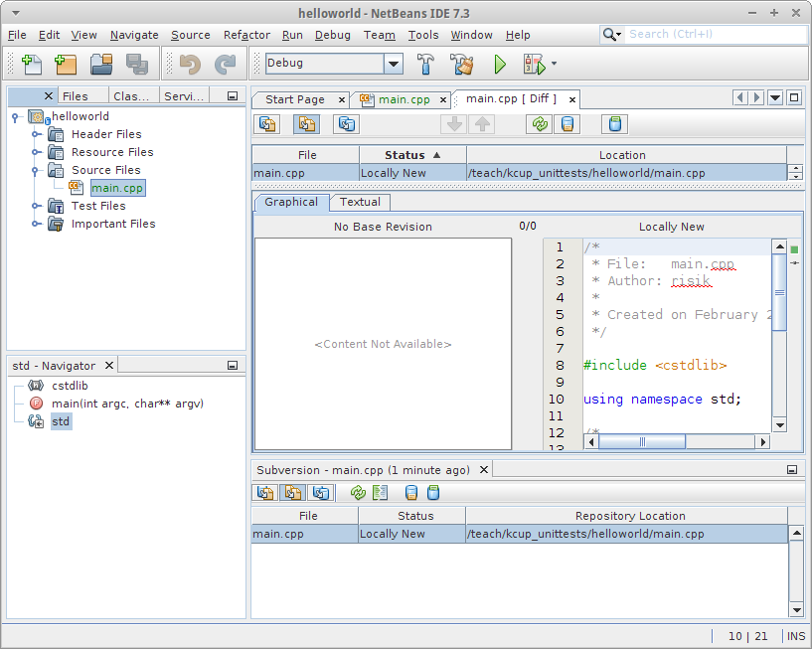This screenshot has width=812, height=649.
Task: Expand the Header Files folder
Action: [x=36, y=134]
